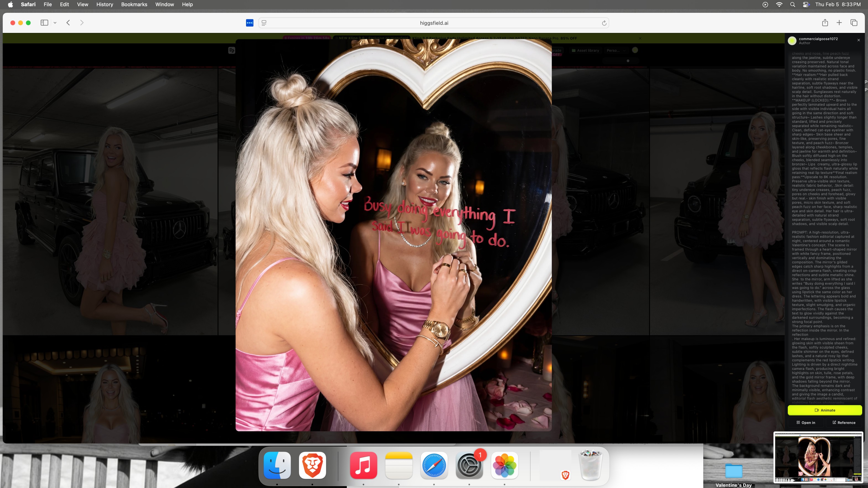Open the Safari Share sheet
The height and width of the screenshot is (488, 868).
point(825,23)
